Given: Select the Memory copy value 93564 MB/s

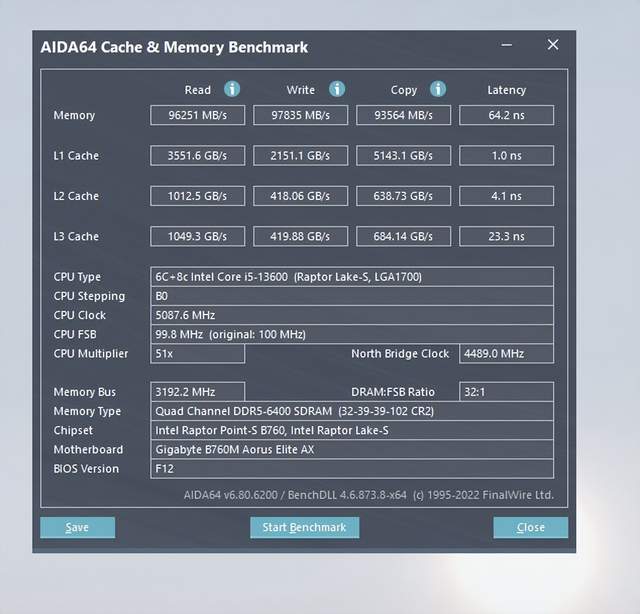Looking at the screenshot, I should (x=403, y=115).
